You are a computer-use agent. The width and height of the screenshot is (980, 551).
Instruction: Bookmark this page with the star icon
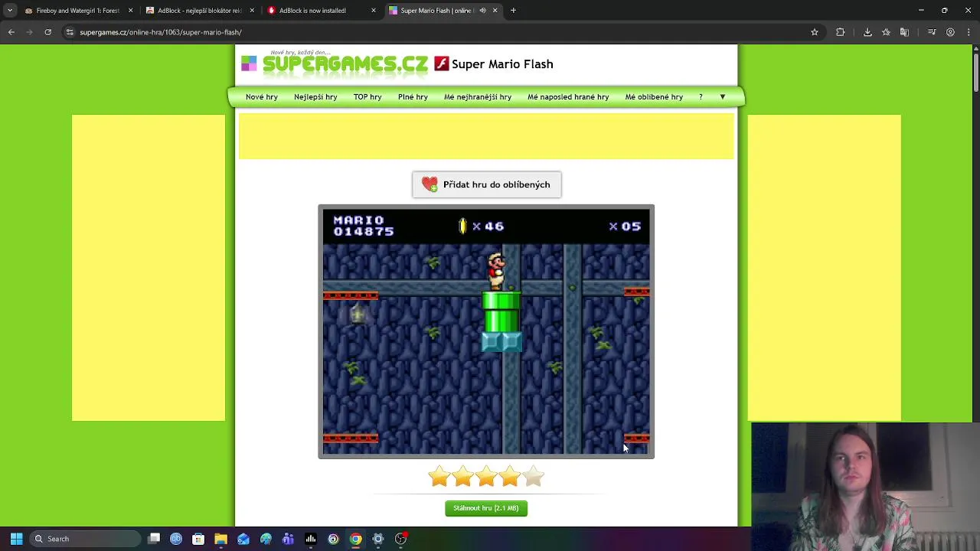pyautogui.click(x=815, y=32)
